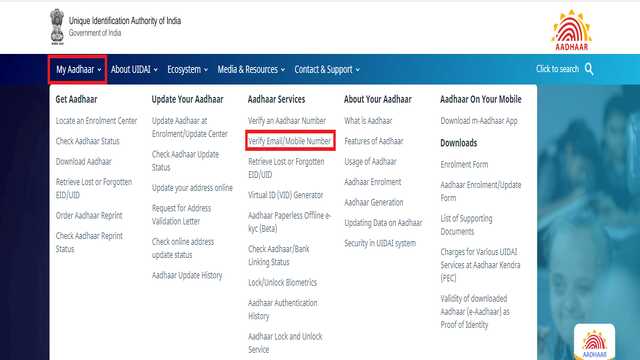
Task: Click the Aadhaar logo at top right
Action: click(x=571, y=30)
